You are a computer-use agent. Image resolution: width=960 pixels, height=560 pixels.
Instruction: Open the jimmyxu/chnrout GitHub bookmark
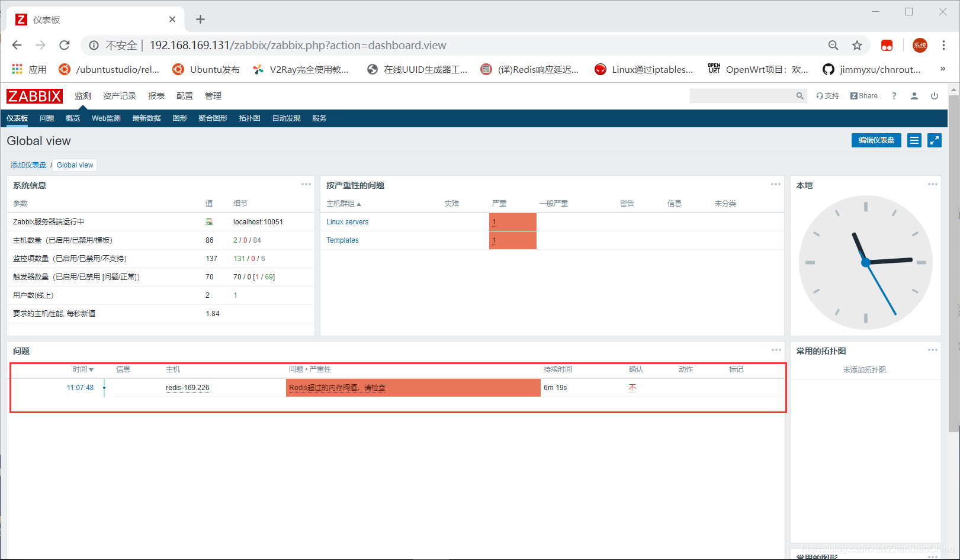tap(871, 69)
